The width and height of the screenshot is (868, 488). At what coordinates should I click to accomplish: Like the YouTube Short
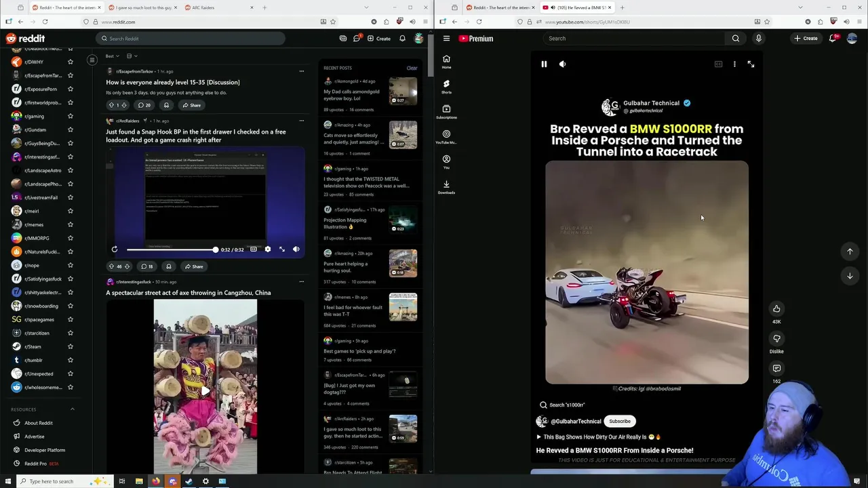pyautogui.click(x=776, y=309)
